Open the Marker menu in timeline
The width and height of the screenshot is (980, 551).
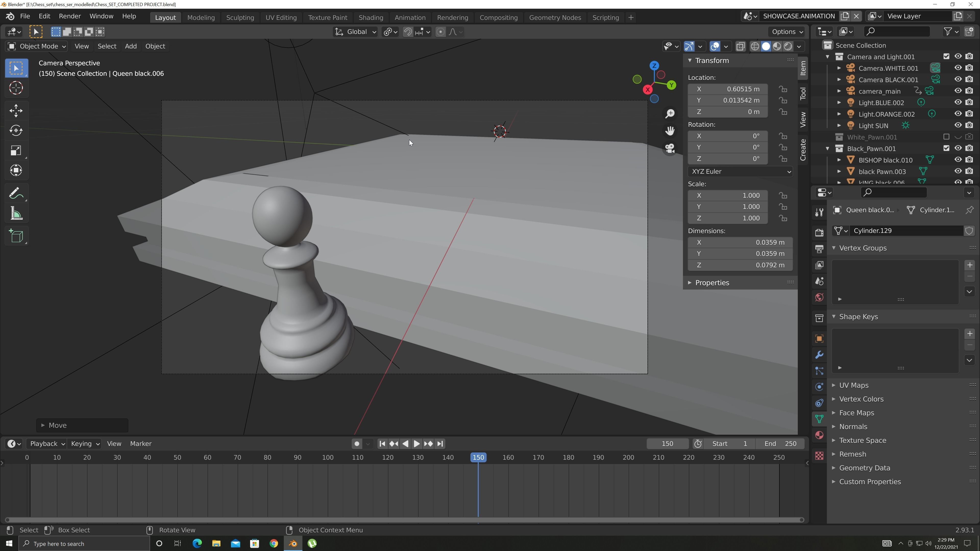point(141,444)
